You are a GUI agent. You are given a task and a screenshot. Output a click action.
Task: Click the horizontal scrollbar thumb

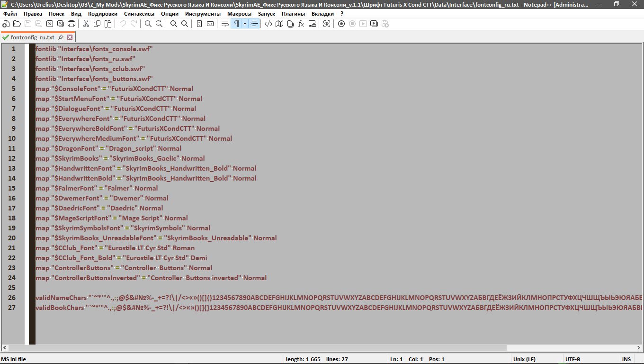[258, 348]
